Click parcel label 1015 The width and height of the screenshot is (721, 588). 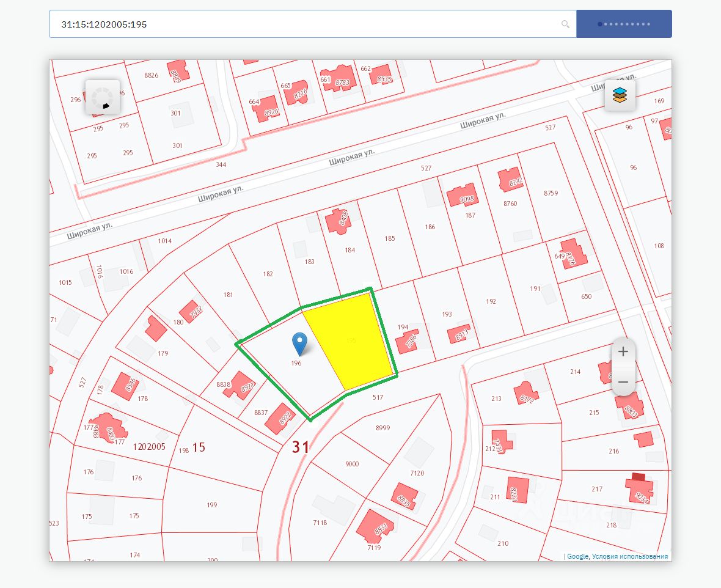pos(65,282)
